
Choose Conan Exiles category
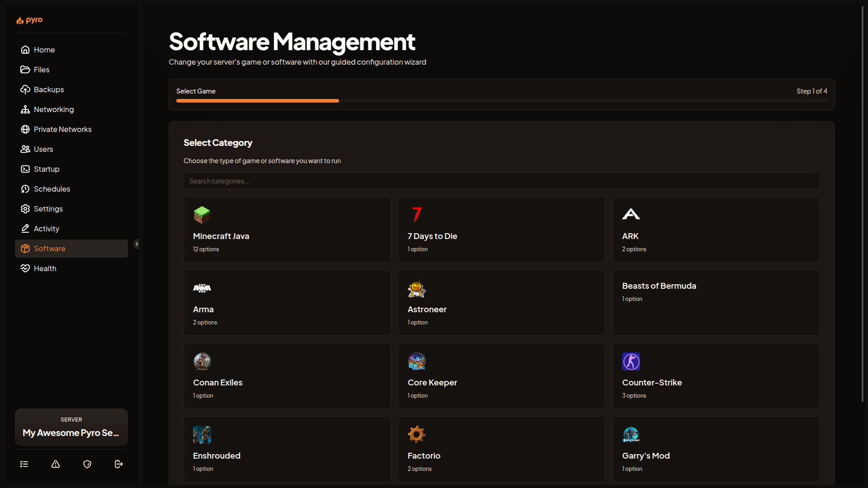pyautogui.click(x=287, y=376)
